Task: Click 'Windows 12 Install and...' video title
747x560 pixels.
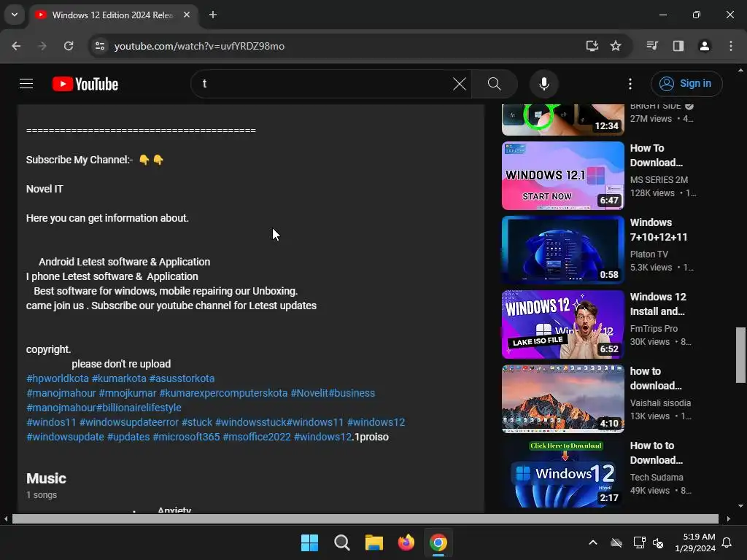Action: 659,304
